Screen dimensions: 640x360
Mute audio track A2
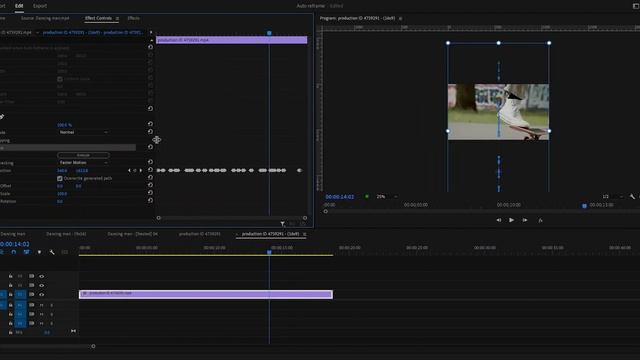pos(41,314)
